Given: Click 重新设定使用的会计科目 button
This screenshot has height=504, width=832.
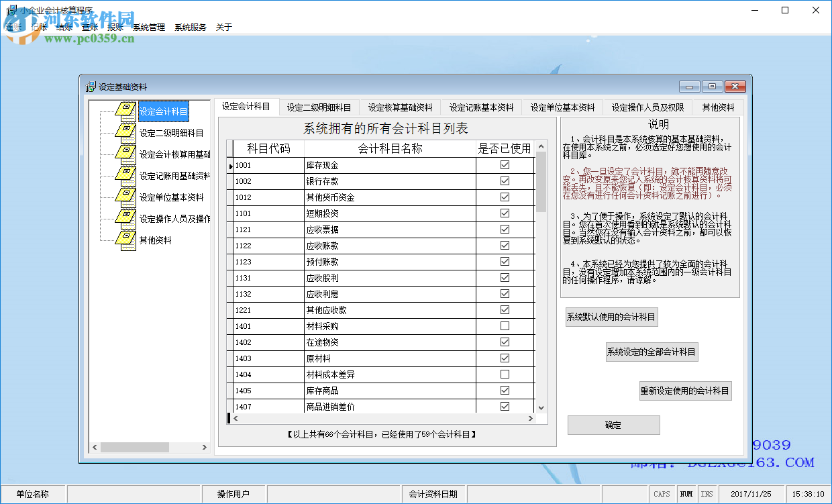Looking at the screenshot, I should tap(686, 391).
